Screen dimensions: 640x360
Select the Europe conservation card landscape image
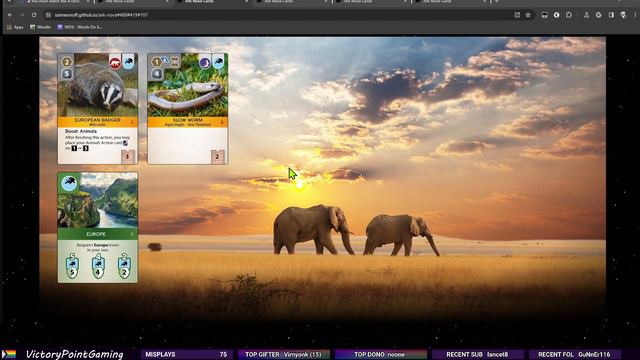coord(98,200)
